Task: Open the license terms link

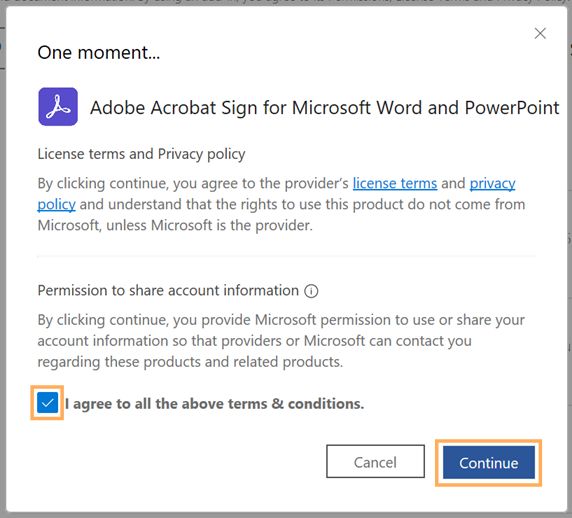Action: (395, 183)
